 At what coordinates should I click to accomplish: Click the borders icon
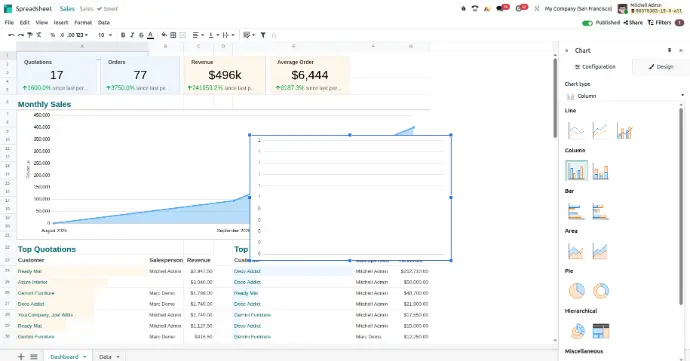[x=173, y=35]
